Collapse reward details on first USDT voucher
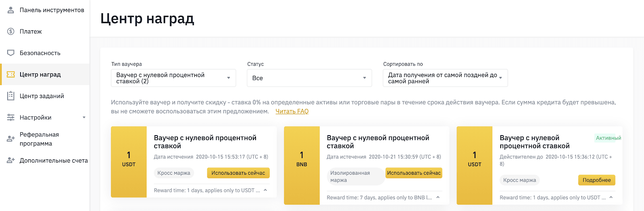Image resolution: width=644 pixels, height=211 pixels. click(265, 190)
